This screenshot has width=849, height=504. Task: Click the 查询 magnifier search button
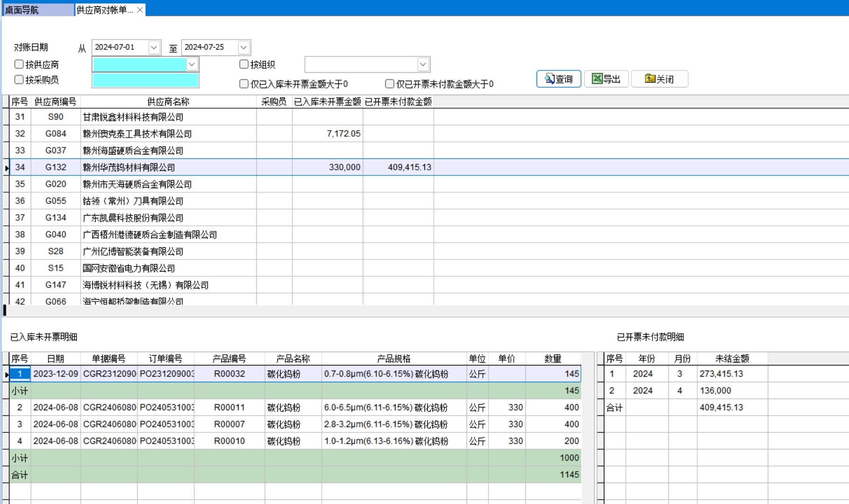coord(559,79)
